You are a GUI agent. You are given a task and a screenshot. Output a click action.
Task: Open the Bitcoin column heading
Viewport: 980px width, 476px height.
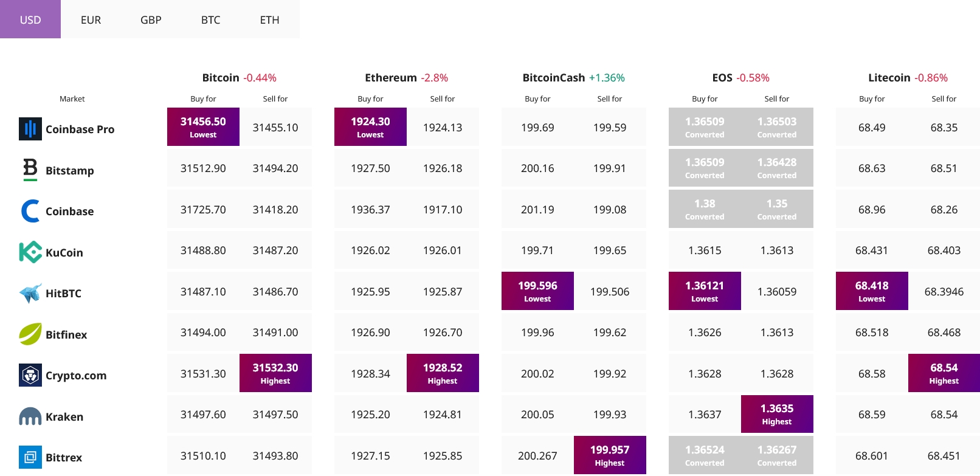pyautogui.click(x=221, y=78)
